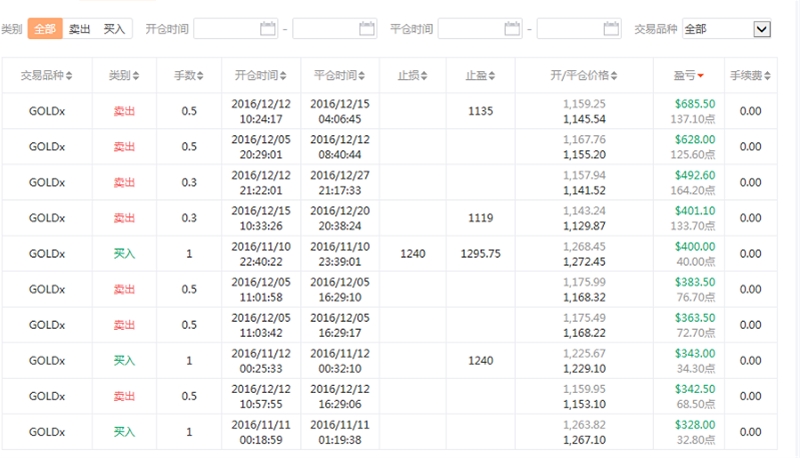Click the 1240 stop-loss value at 1295.75 row
The width and height of the screenshot is (800, 458).
pyautogui.click(x=413, y=254)
